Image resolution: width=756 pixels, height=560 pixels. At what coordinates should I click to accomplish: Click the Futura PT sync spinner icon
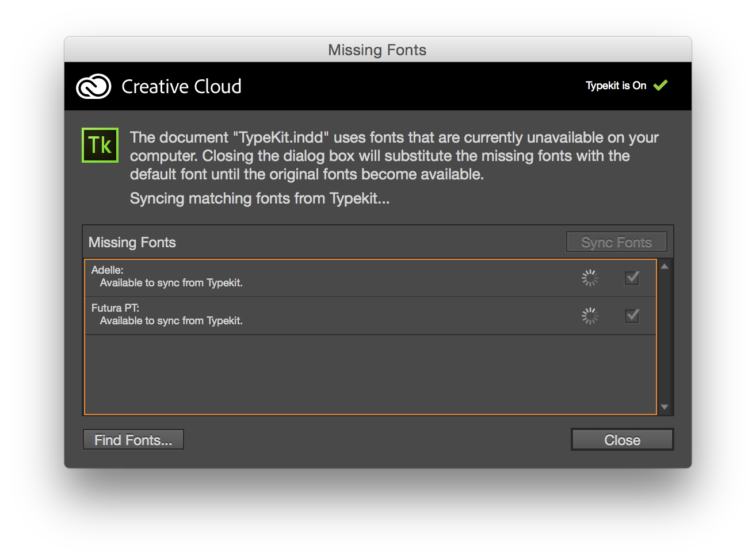point(590,316)
